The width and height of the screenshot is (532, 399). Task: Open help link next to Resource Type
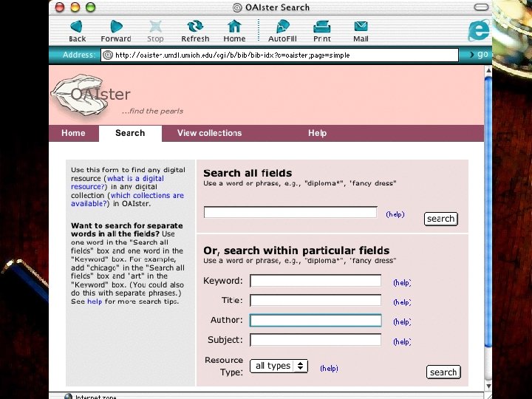tap(329, 368)
